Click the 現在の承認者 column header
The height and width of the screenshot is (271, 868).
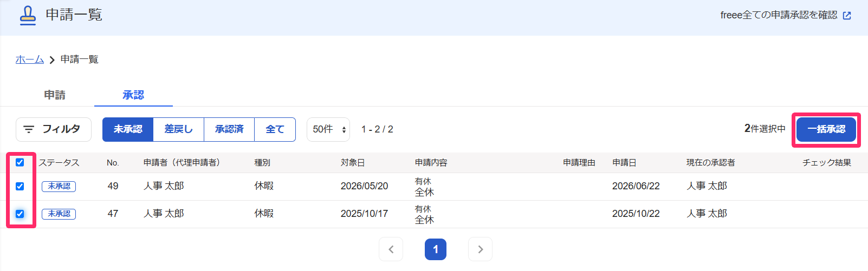pos(711,162)
